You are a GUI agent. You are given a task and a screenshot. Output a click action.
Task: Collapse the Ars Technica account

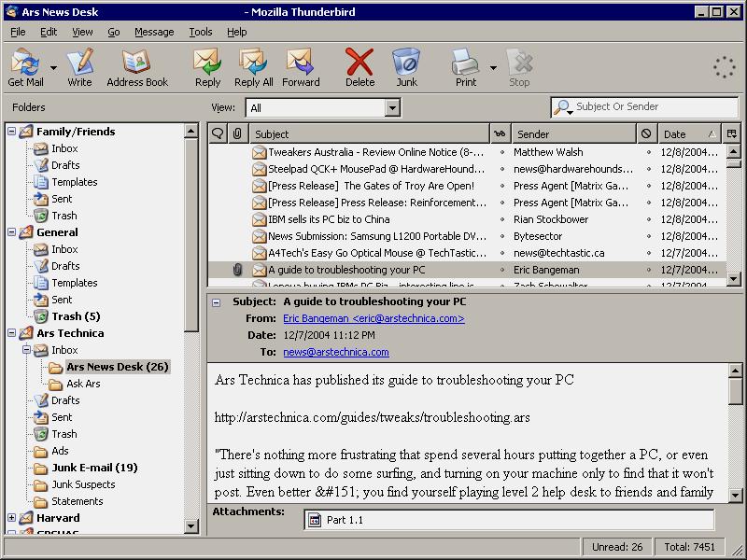point(12,333)
